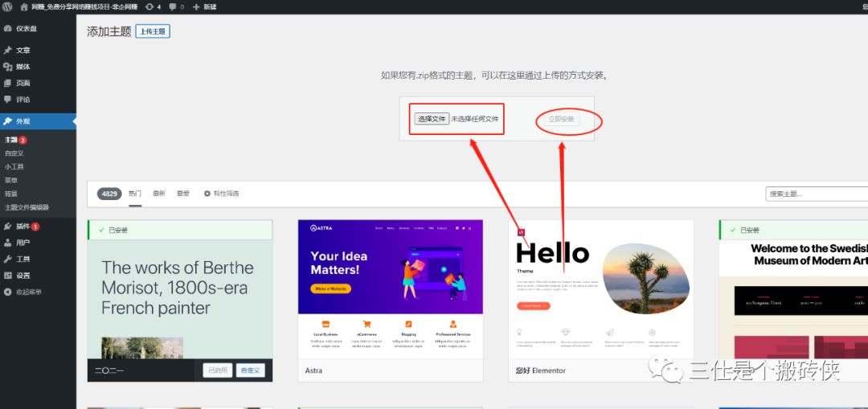Image resolution: width=868 pixels, height=409 pixels.
Task: Click the red 3 badge beside 主题
Action: (x=23, y=140)
